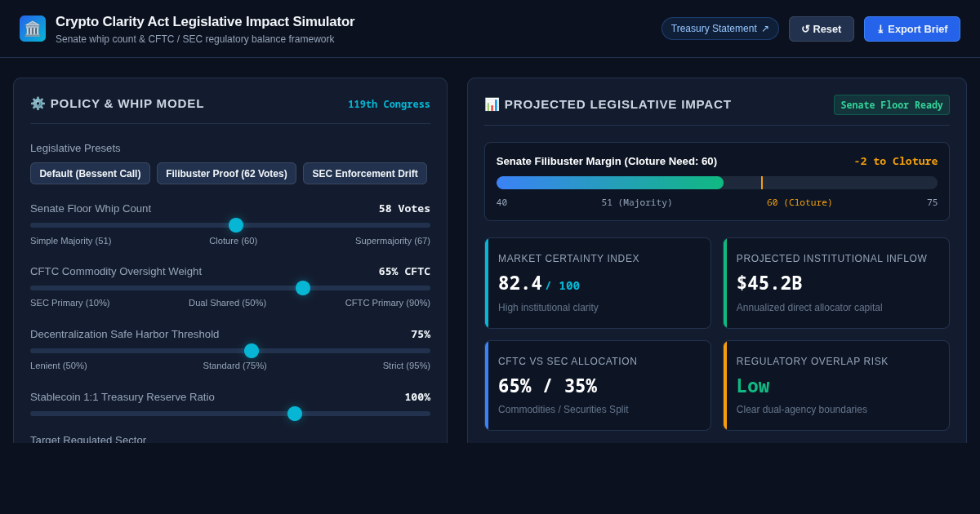The height and width of the screenshot is (514, 980).
Task: Click the 65% / 35% allocation value
Action: coord(547,386)
